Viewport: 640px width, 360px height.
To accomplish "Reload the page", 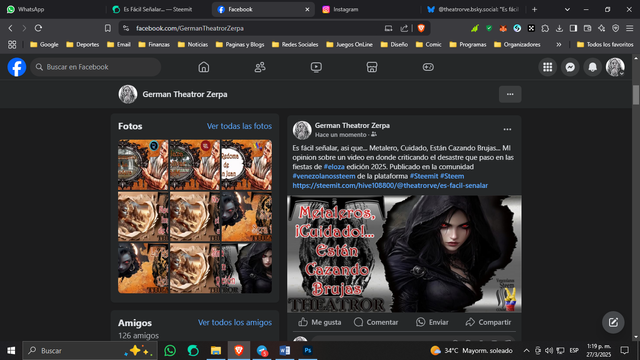I will (x=38, y=28).
